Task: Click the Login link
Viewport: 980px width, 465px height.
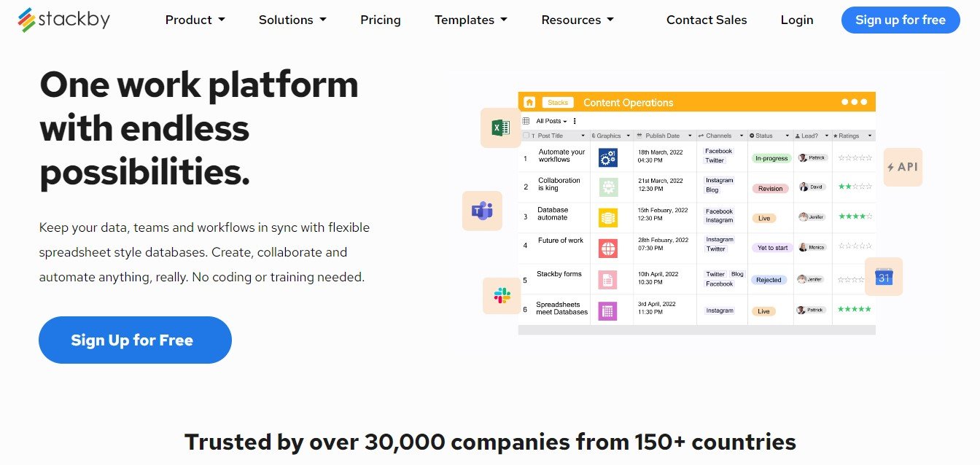Action: pyautogui.click(x=797, y=20)
